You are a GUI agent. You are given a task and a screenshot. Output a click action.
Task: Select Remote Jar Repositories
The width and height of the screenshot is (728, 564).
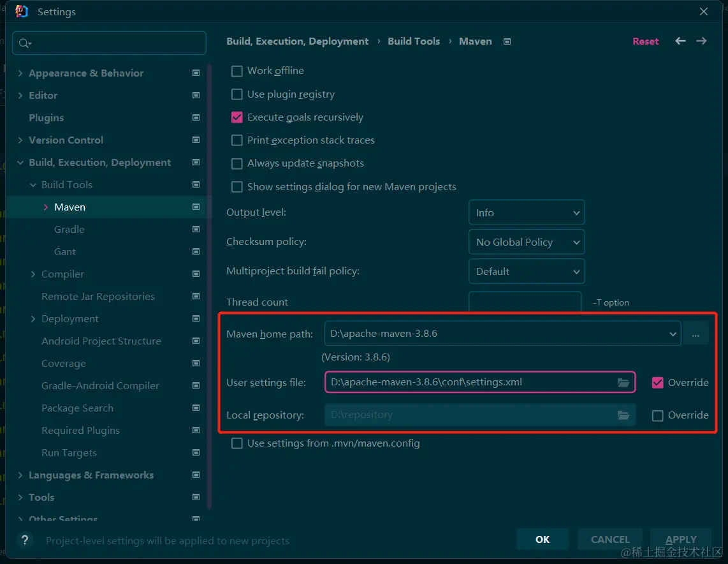(x=98, y=297)
